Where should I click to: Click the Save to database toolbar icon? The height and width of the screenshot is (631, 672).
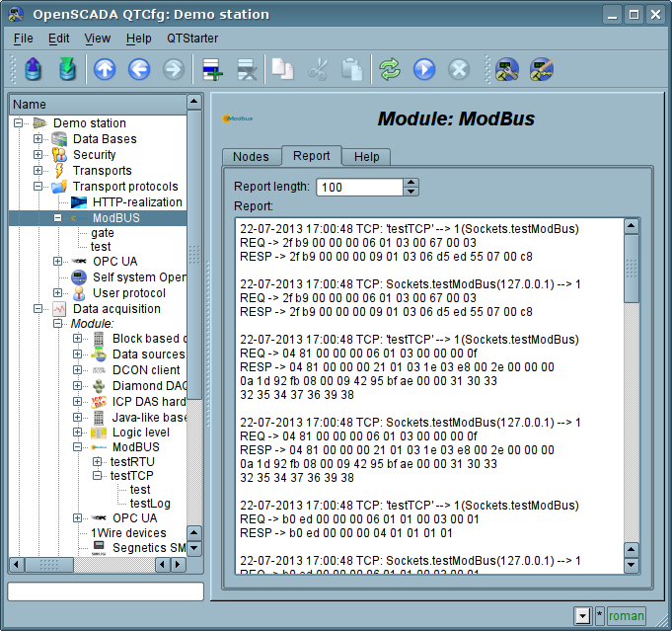coord(66,69)
